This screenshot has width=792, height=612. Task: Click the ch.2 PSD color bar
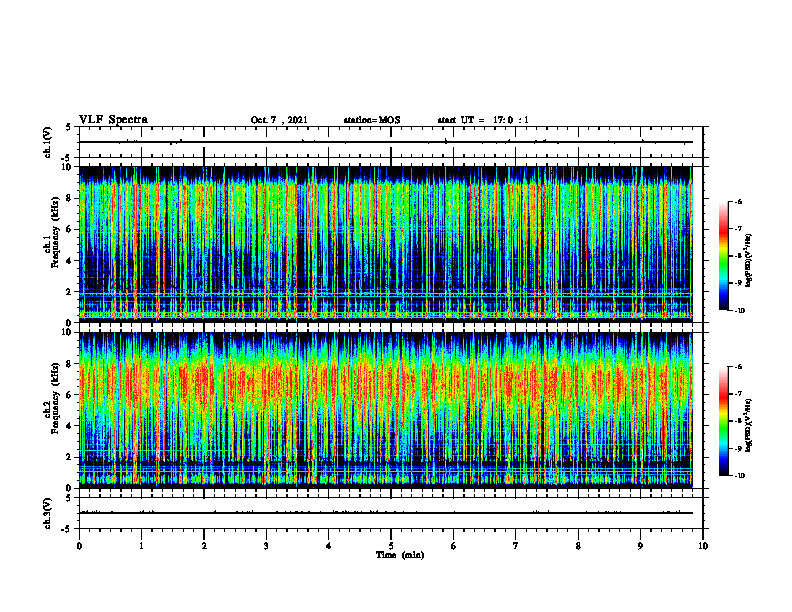tap(724, 421)
